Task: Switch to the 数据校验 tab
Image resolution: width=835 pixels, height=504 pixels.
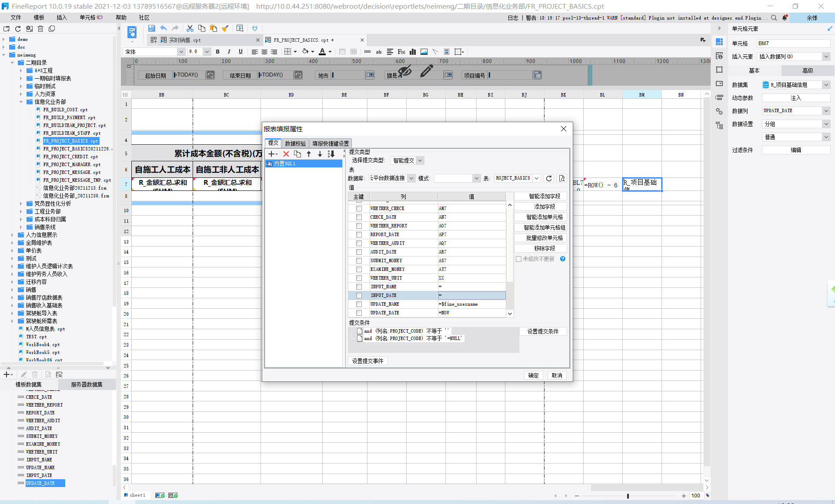Action: click(x=295, y=144)
